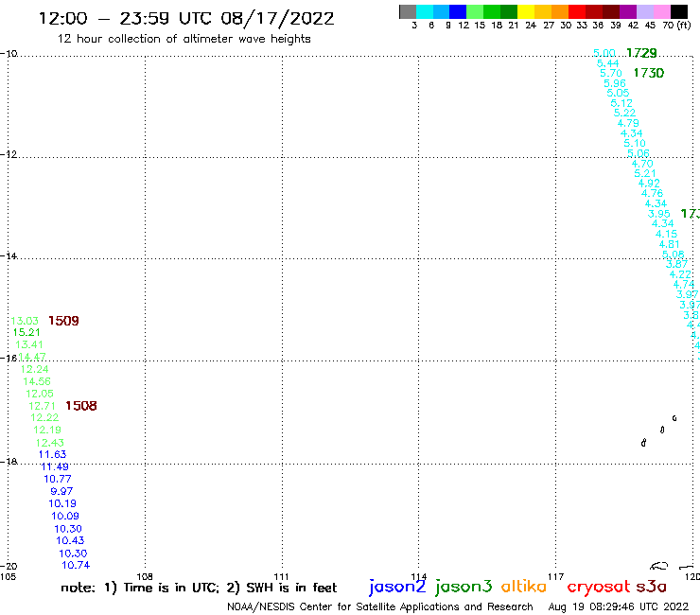Click the 4.15 wave height value
The image size is (700, 615).
click(666, 234)
